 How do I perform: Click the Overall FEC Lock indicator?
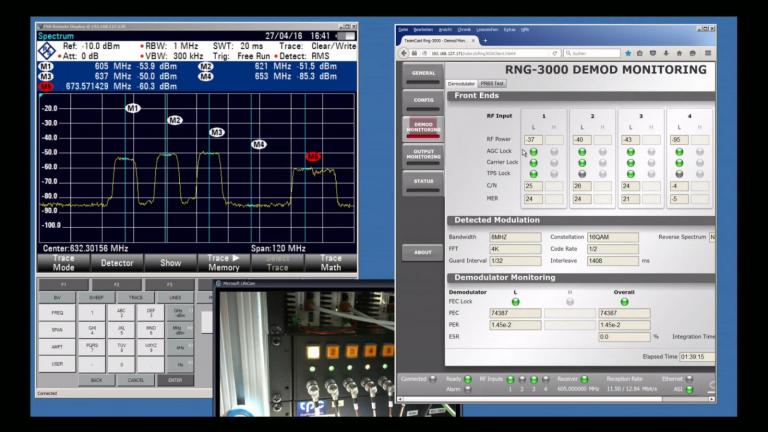pos(624,301)
